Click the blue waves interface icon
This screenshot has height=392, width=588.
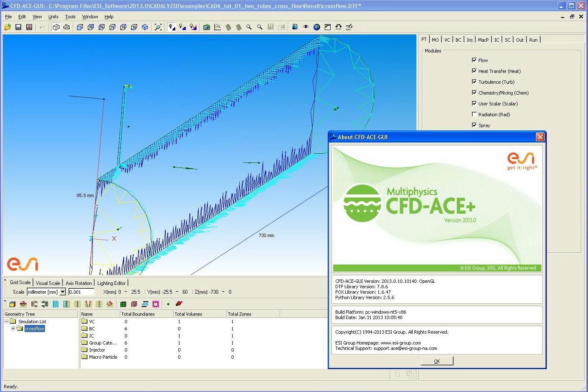click(145, 304)
